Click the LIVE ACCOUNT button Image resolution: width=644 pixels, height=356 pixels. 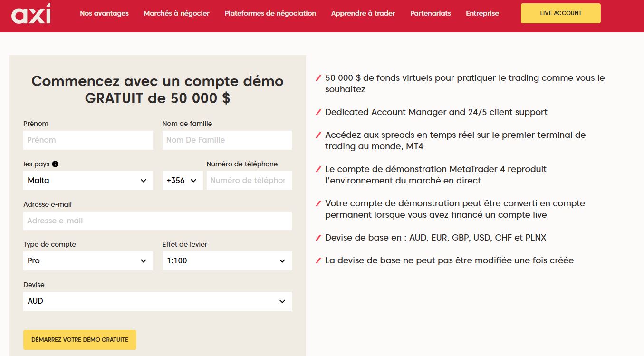click(560, 13)
